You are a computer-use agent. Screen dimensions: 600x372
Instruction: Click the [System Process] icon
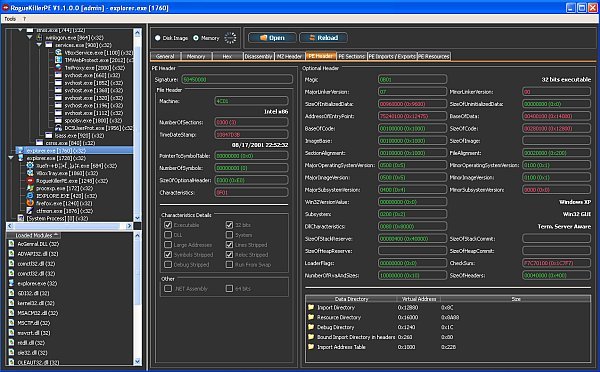tap(21, 218)
